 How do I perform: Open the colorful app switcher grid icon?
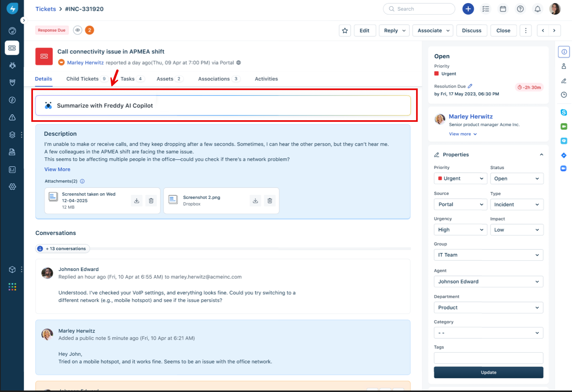[12, 287]
